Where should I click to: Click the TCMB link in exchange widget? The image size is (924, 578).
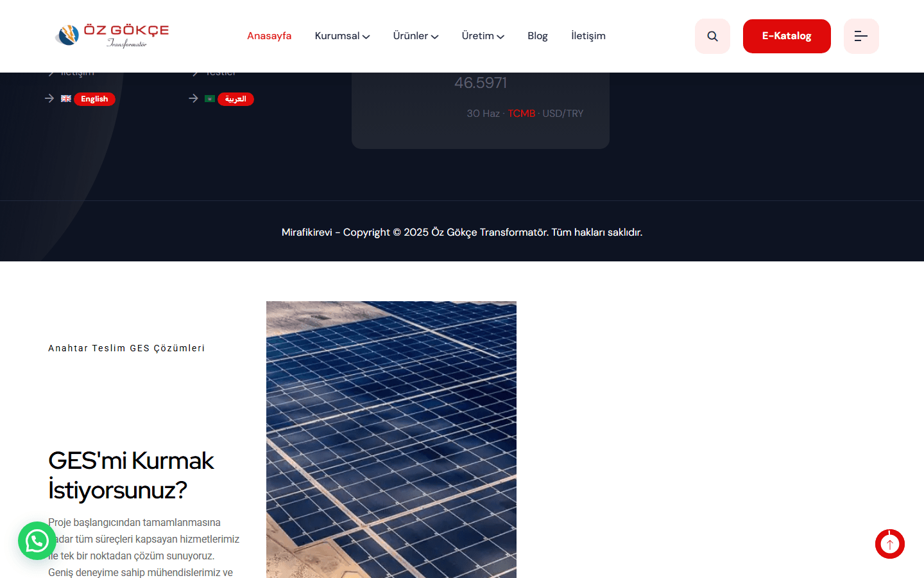click(522, 114)
